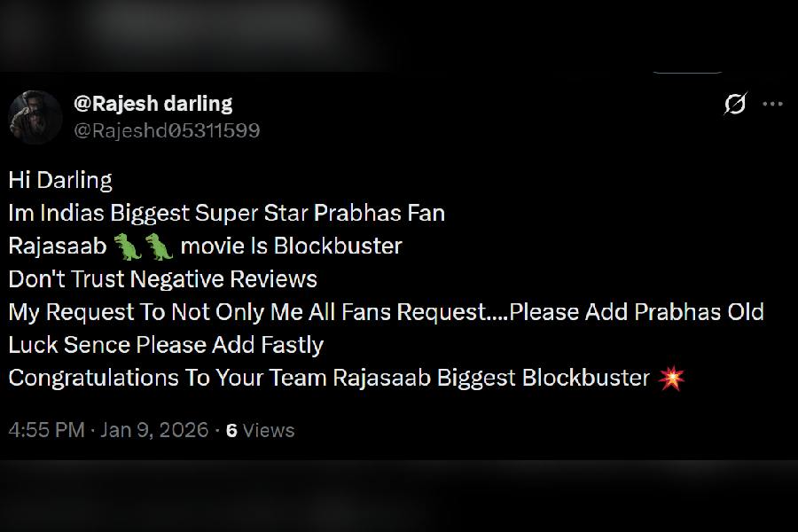Click the blurred area below the views line
798x532 pixels.
point(399,497)
